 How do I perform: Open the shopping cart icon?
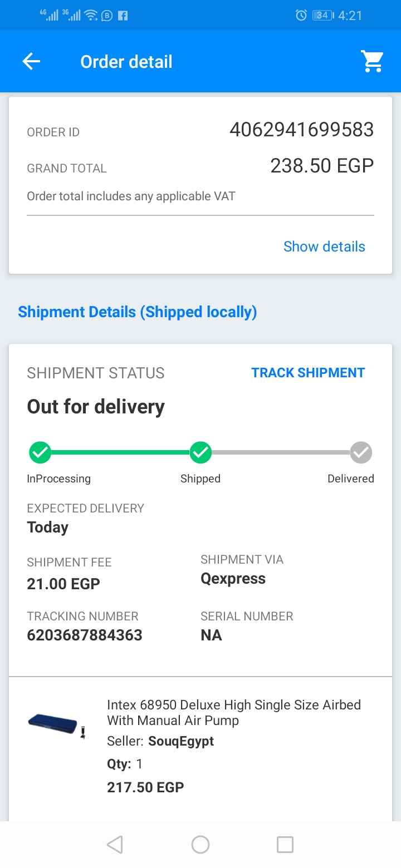pyautogui.click(x=372, y=61)
